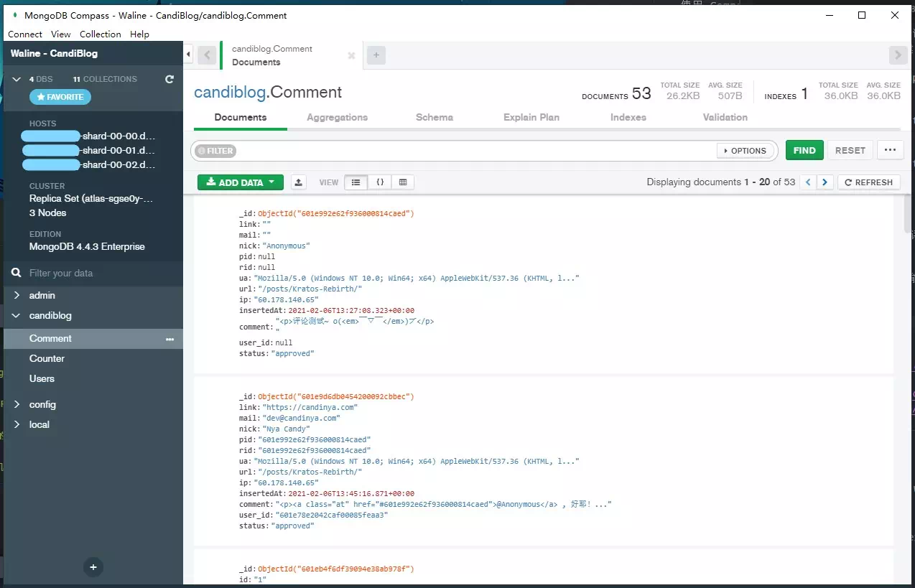Click the third document's ObjectId 601eb4f6df39094e38ab978f

(336, 569)
